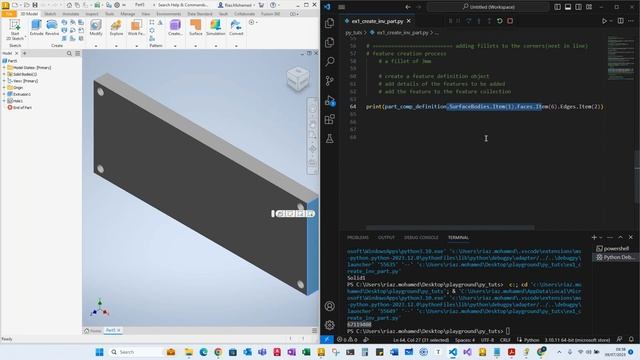The image size is (640, 360).
Task: Open new terminal launch profile dropdown
Action: tap(601, 237)
